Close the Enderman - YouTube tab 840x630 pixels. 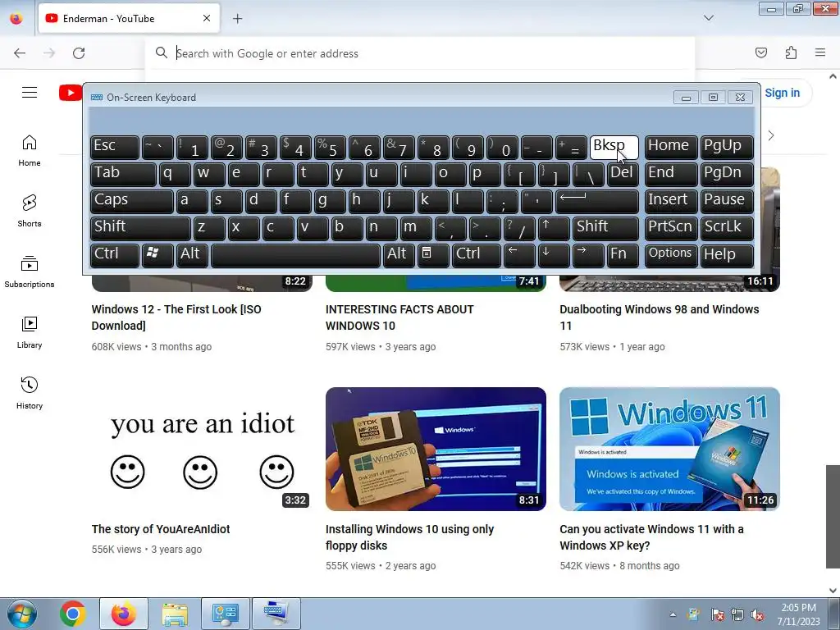[x=207, y=18]
